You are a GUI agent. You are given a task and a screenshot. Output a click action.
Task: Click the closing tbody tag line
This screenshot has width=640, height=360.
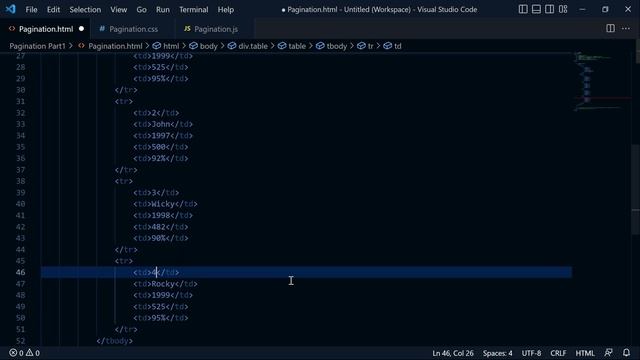tap(115, 341)
